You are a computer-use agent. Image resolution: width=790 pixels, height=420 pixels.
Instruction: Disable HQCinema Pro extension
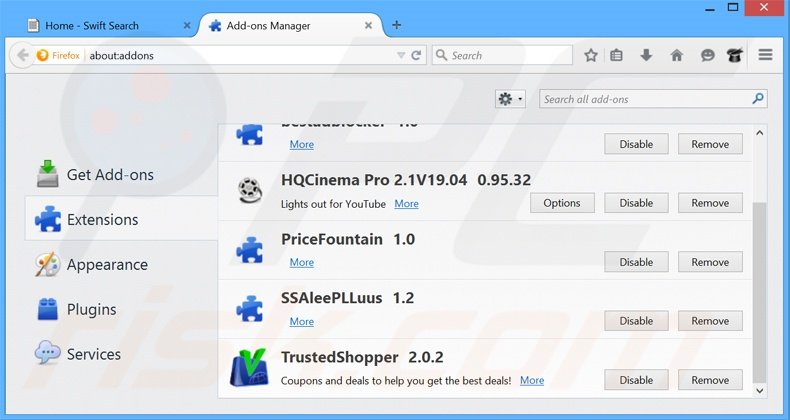636,203
